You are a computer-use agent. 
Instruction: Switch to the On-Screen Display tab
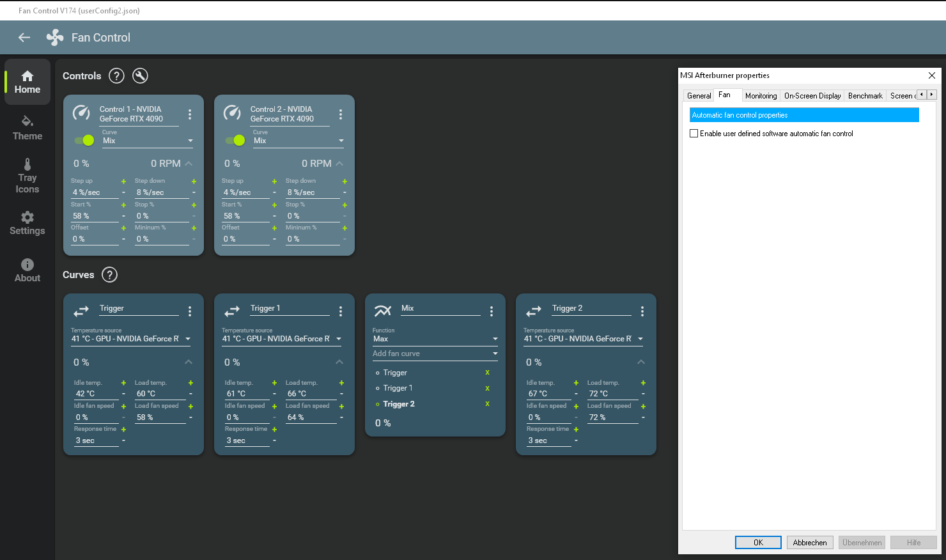pos(812,96)
